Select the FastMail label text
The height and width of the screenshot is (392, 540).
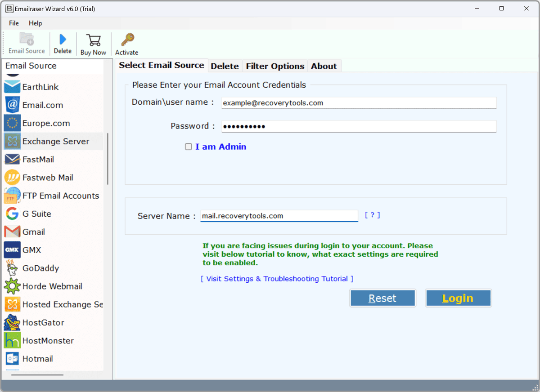click(x=38, y=159)
